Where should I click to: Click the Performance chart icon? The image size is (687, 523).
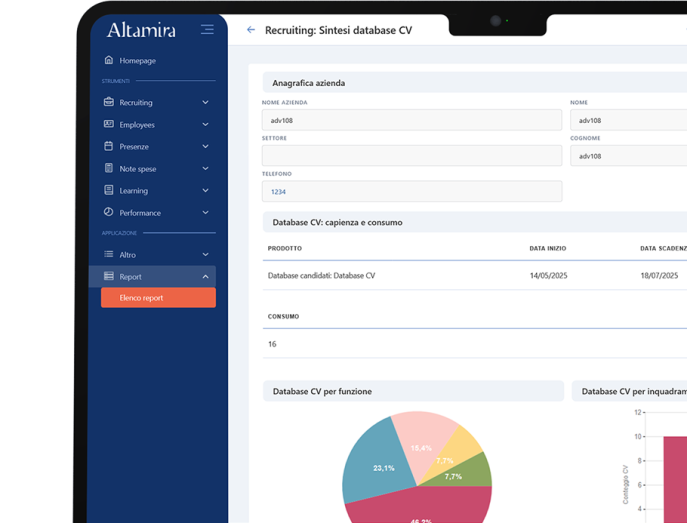tap(109, 212)
